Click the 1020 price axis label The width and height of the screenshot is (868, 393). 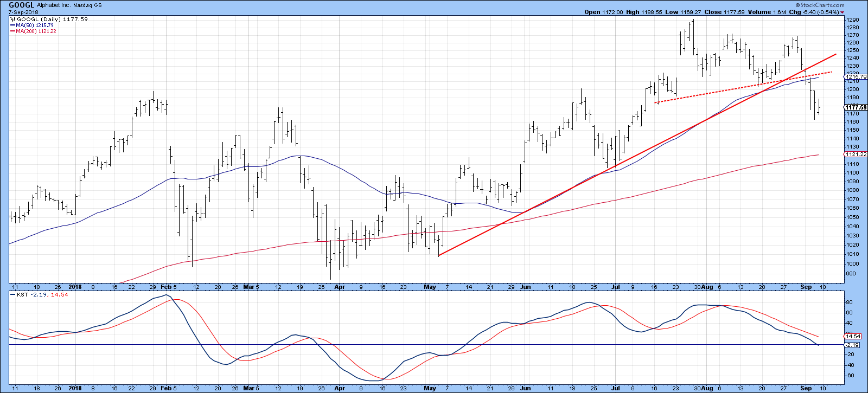[853, 245]
